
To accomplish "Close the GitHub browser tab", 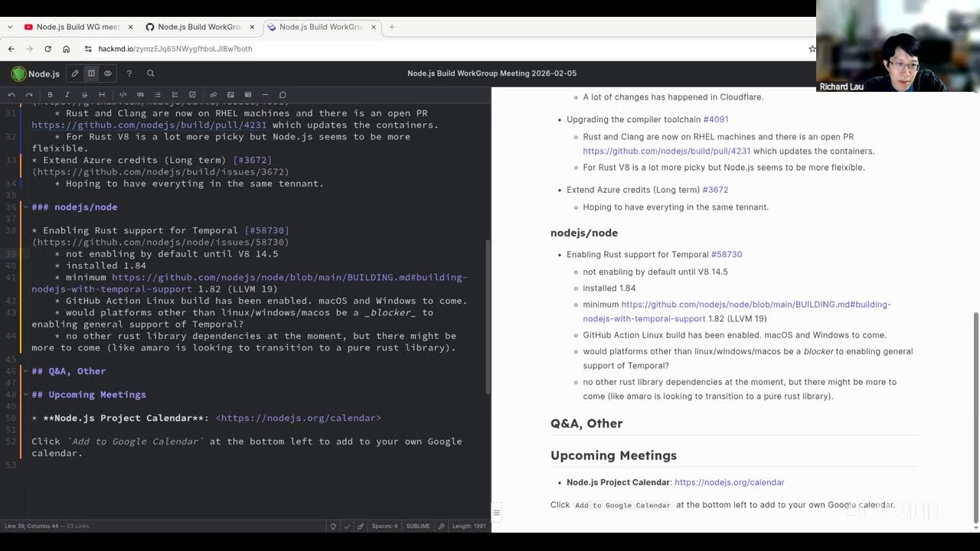I will click(x=252, y=27).
